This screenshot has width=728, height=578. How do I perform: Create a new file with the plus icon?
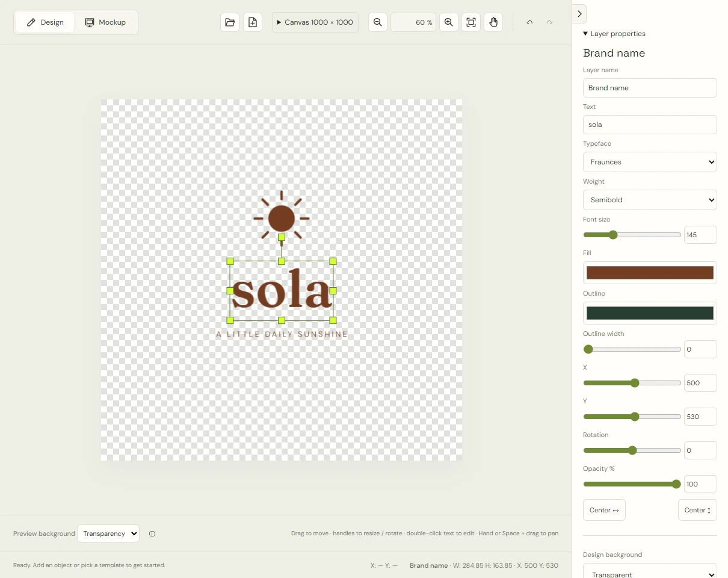(253, 22)
